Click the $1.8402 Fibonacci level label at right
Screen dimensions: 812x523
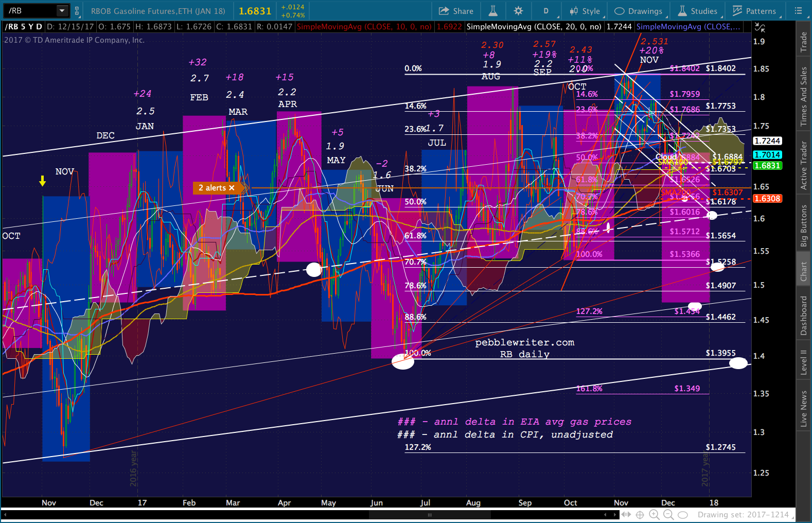[720, 68]
